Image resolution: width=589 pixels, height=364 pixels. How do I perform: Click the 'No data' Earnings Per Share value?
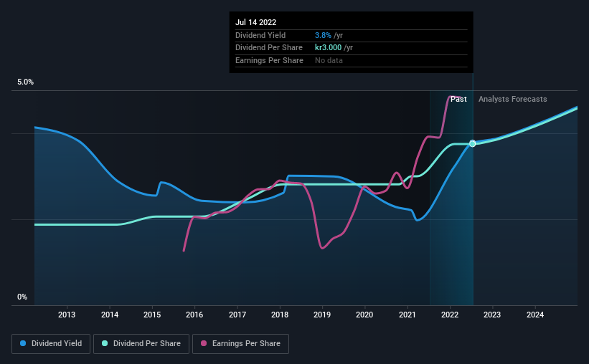[329, 60]
